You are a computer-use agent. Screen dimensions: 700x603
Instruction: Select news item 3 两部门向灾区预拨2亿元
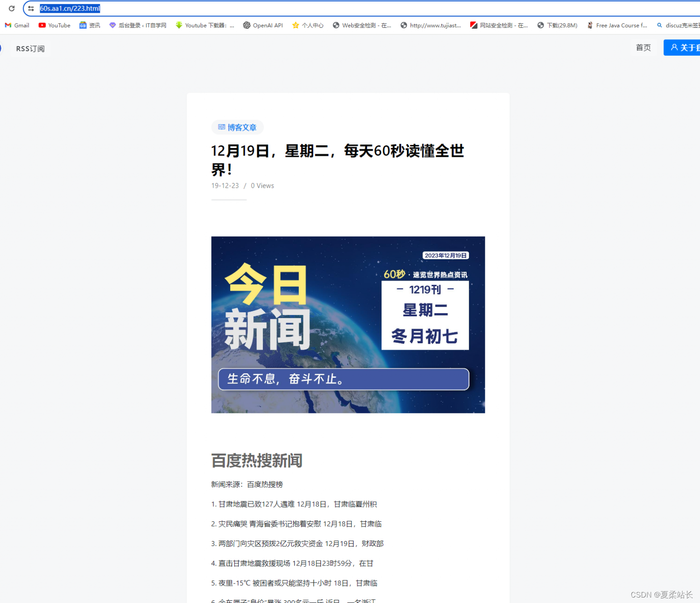(x=297, y=543)
